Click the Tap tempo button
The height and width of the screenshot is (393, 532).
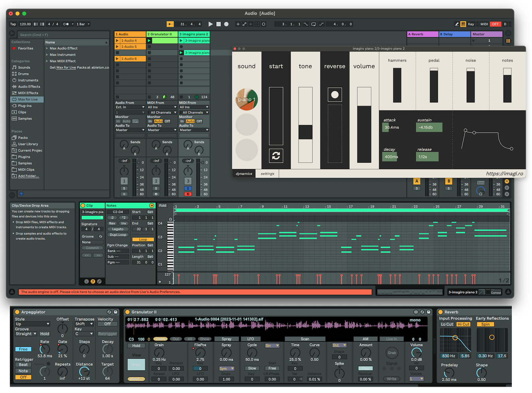click(13, 24)
